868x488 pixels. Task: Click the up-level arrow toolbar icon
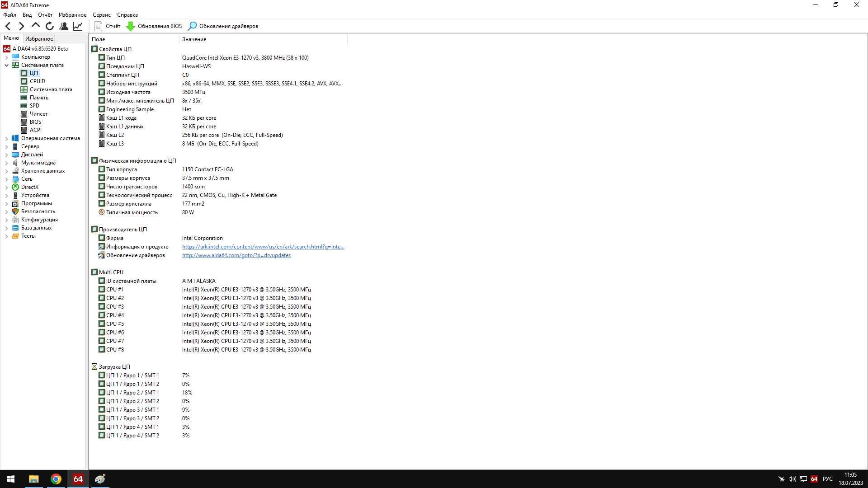[35, 26]
